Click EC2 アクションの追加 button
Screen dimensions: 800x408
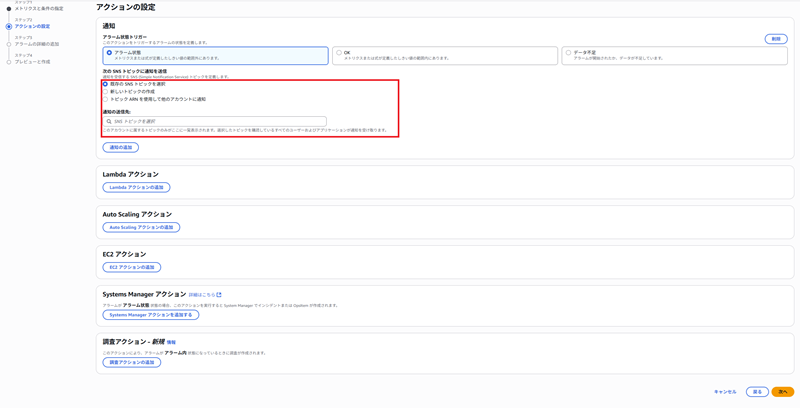[x=131, y=267]
